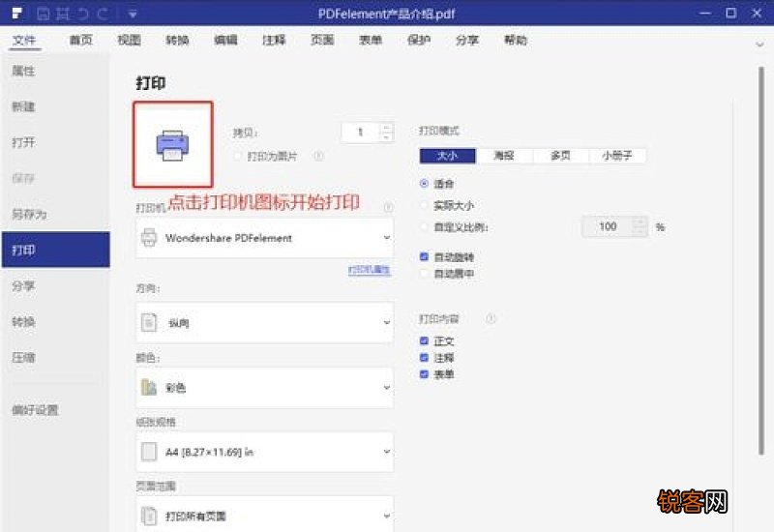774x532 pixels.
Task: Open the quick access customize arrow
Action: point(133,15)
